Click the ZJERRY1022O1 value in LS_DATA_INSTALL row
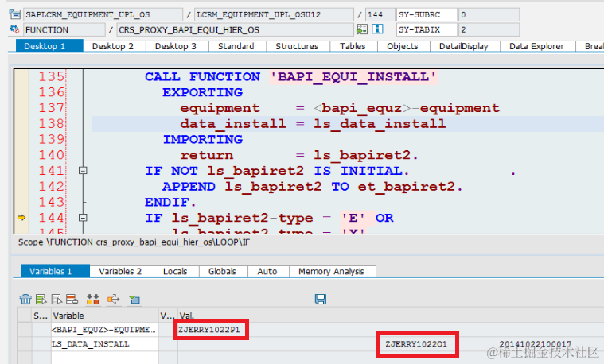Viewport: 604px width, 364px height. (416, 344)
